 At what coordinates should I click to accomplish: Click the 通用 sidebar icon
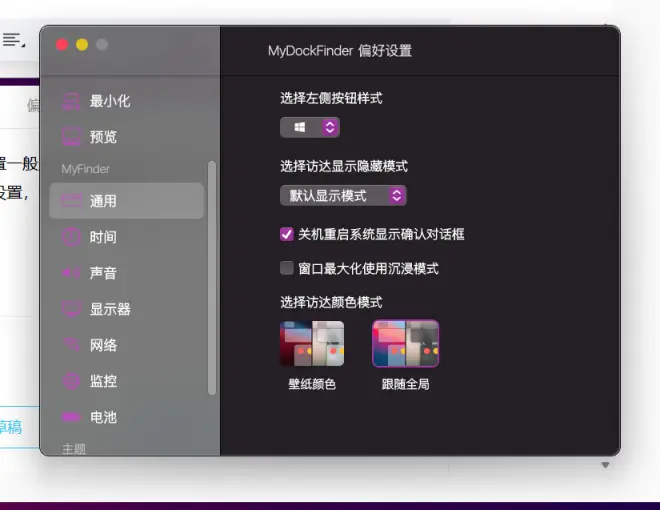coord(71,201)
